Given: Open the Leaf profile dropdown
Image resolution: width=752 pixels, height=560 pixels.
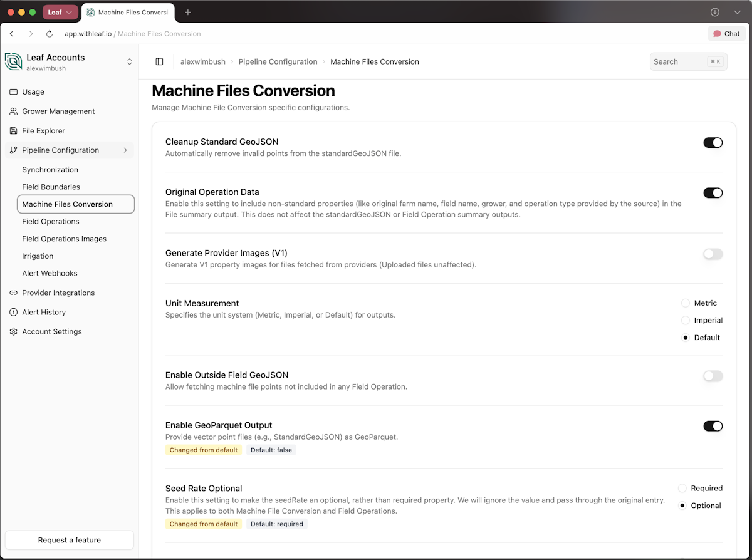Looking at the screenshot, I should click(60, 12).
